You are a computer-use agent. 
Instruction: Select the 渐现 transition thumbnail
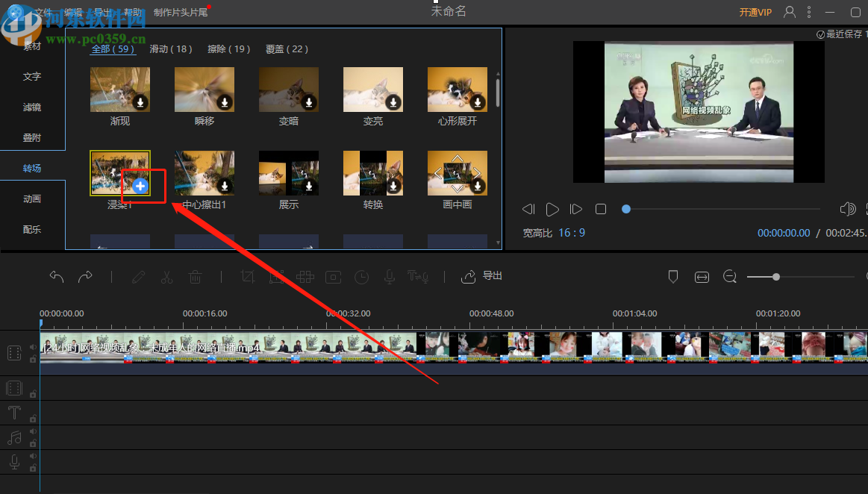pos(120,90)
